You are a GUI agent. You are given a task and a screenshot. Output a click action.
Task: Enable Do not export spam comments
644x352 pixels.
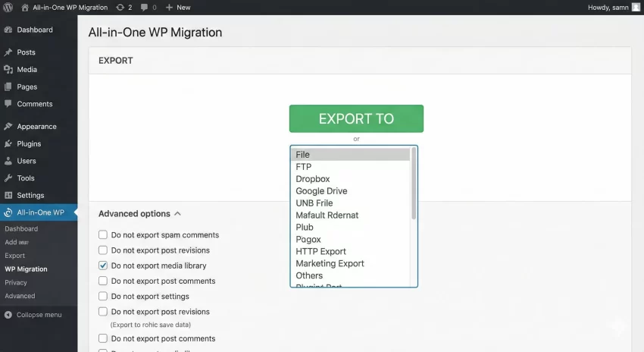click(x=103, y=235)
